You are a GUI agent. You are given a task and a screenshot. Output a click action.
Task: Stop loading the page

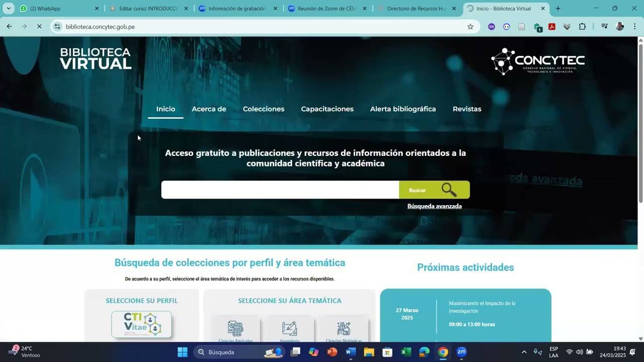(x=39, y=27)
